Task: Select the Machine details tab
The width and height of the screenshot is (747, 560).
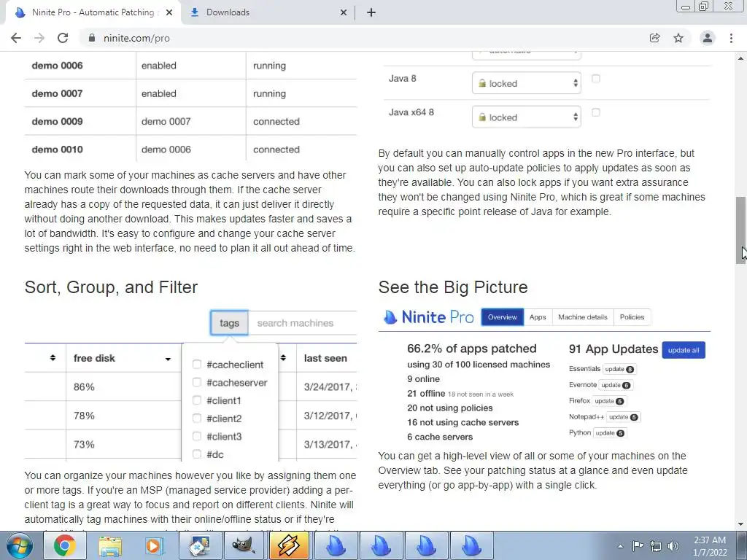Action: pos(583,317)
